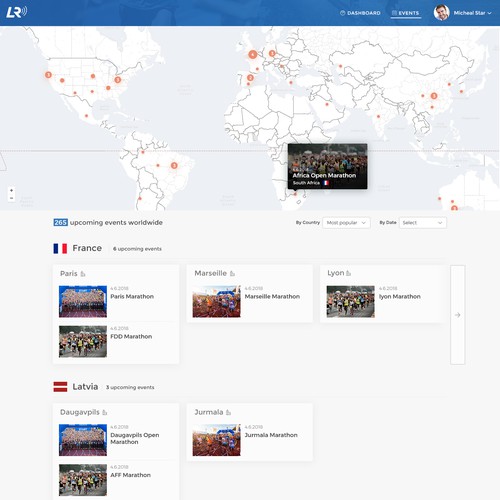Click the India event map marker

coord(378,116)
